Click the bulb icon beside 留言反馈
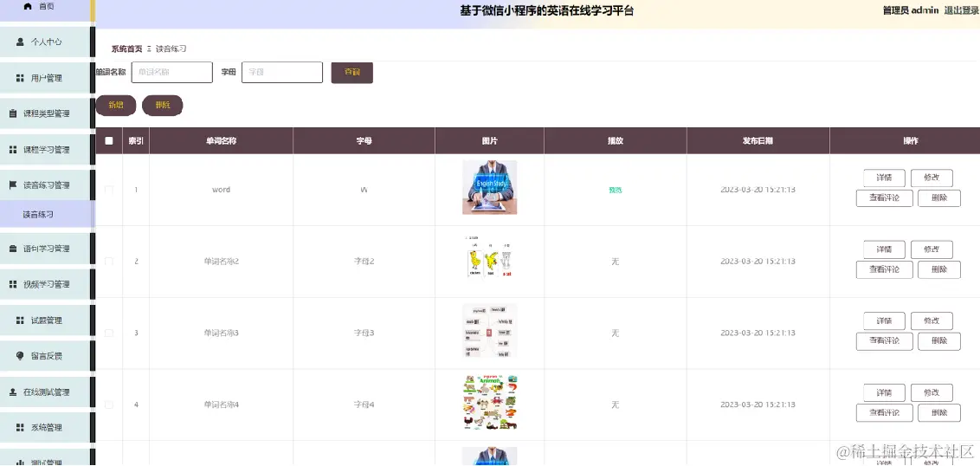The width and height of the screenshot is (980, 466). pyautogui.click(x=20, y=356)
